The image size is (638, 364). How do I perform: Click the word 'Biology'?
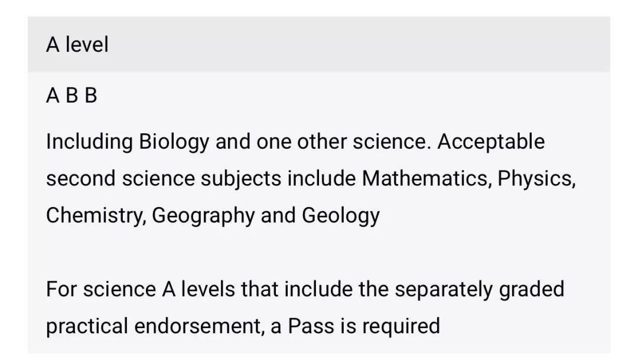174,142
